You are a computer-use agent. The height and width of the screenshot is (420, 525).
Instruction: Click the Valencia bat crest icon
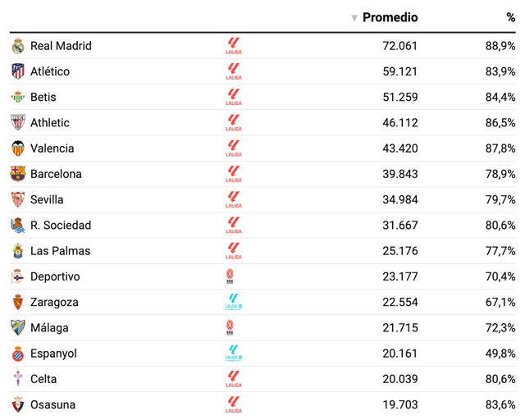(x=18, y=148)
